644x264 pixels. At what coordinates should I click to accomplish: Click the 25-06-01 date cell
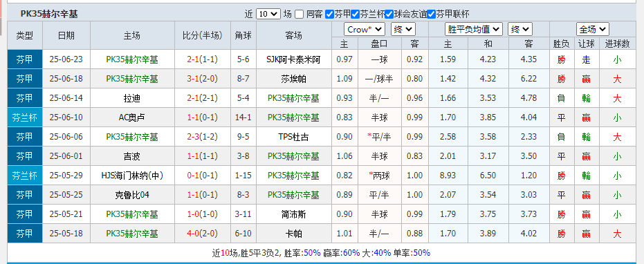coord(66,156)
